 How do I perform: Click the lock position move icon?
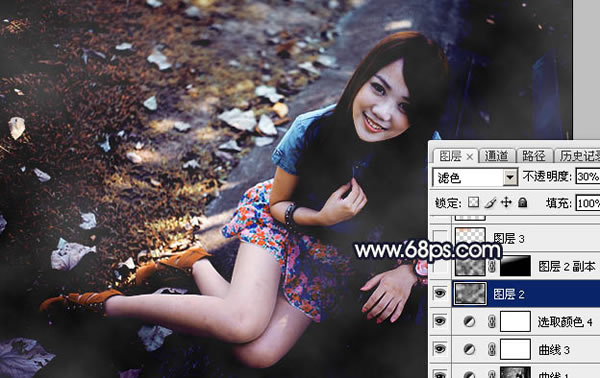click(x=506, y=202)
